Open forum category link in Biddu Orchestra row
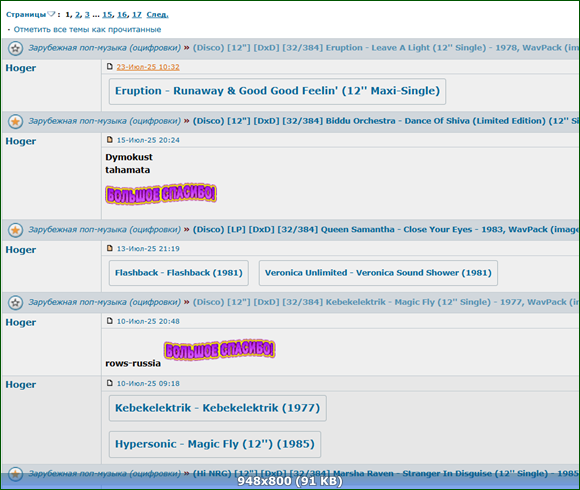The height and width of the screenshot is (490, 580). click(x=105, y=121)
